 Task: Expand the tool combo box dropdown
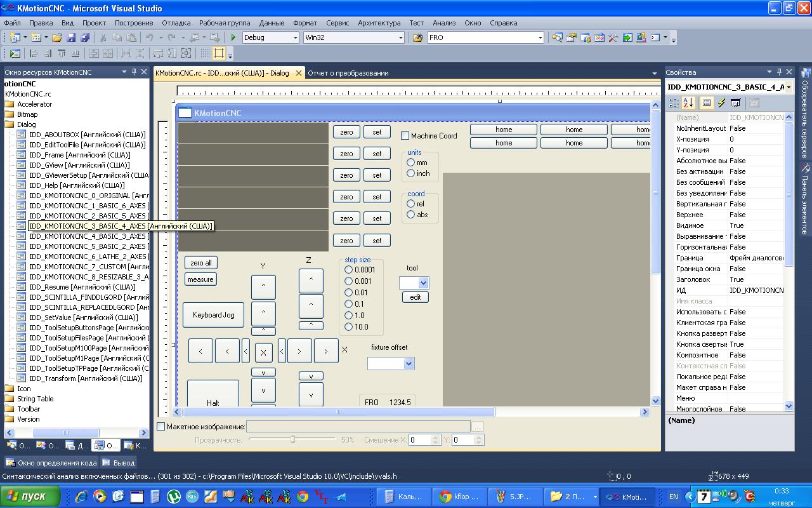(423, 283)
